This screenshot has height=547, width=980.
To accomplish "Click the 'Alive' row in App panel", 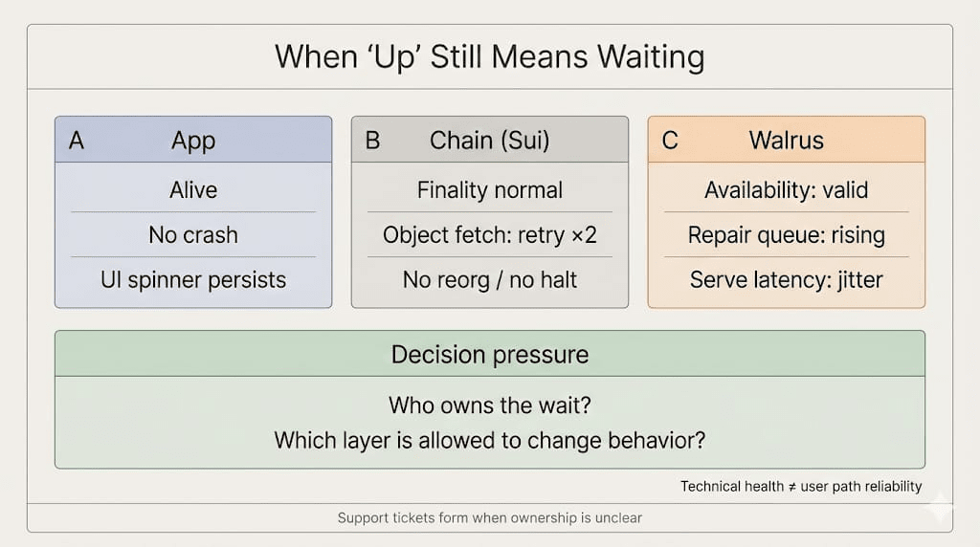I will (x=193, y=189).
